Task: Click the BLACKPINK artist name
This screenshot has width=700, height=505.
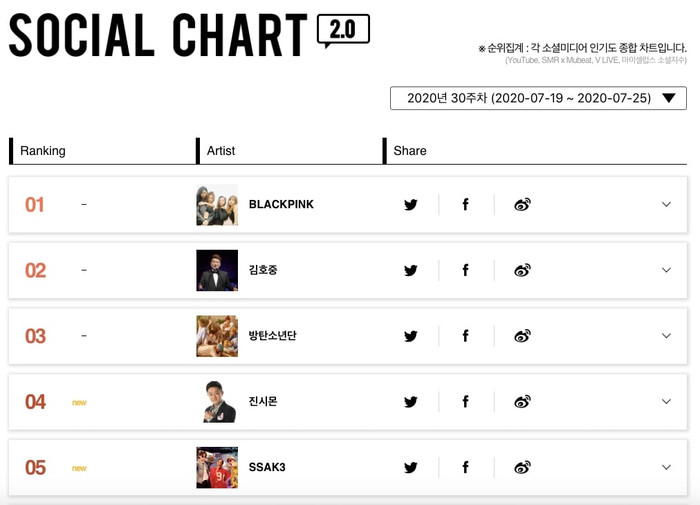Action: [281, 205]
